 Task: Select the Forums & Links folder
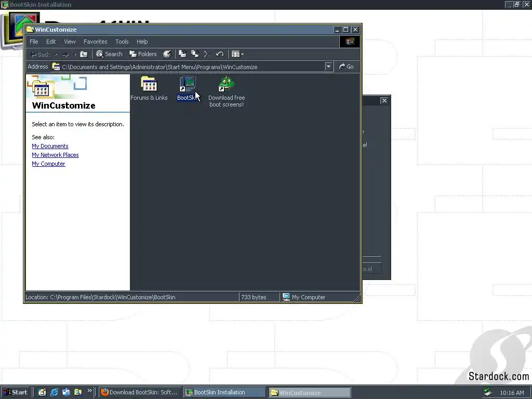tap(149, 88)
